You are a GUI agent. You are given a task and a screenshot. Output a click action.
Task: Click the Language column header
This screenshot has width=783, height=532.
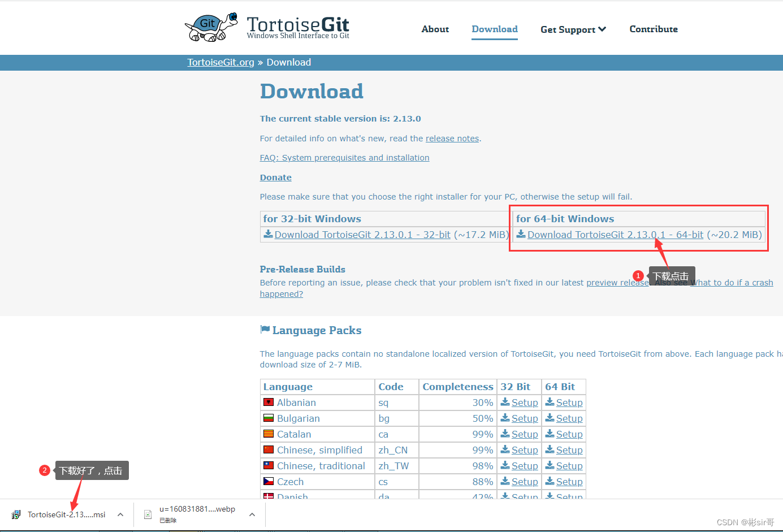(318, 387)
